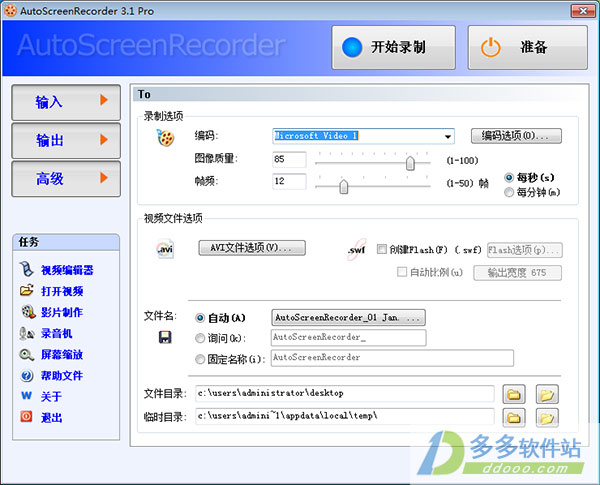Toggle the 自动比例(u) checkbox

tap(401, 272)
